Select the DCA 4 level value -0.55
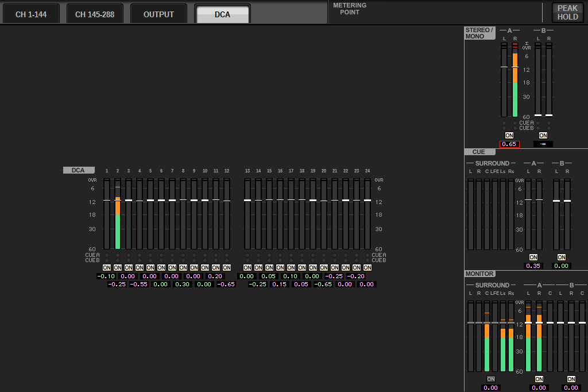 point(139,284)
